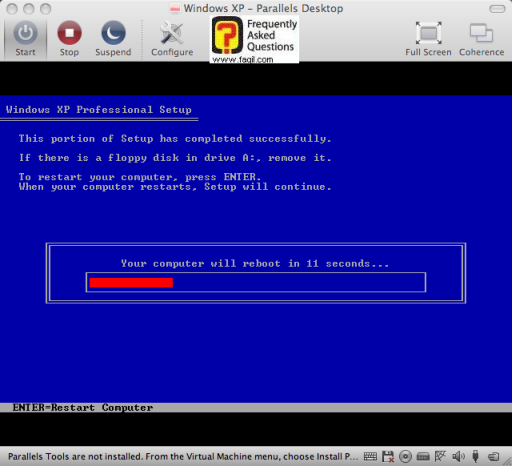Enable Coherence view mode

tap(481, 39)
